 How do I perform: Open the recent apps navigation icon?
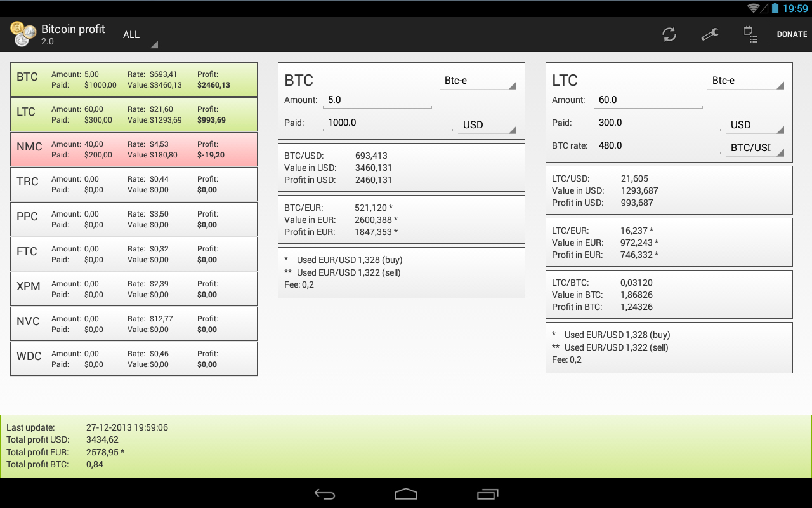point(487,494)
